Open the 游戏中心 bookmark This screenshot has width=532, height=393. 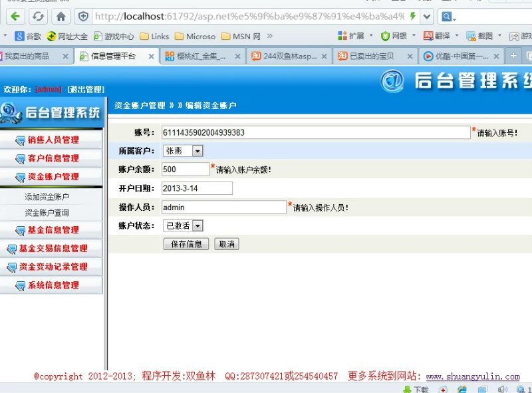(114, 36)
